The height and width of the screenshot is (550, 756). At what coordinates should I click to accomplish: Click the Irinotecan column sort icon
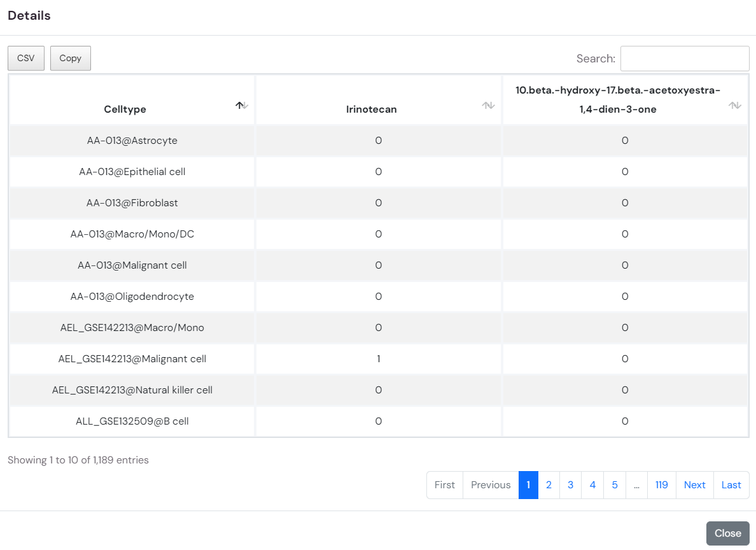(x=488, y=106)
